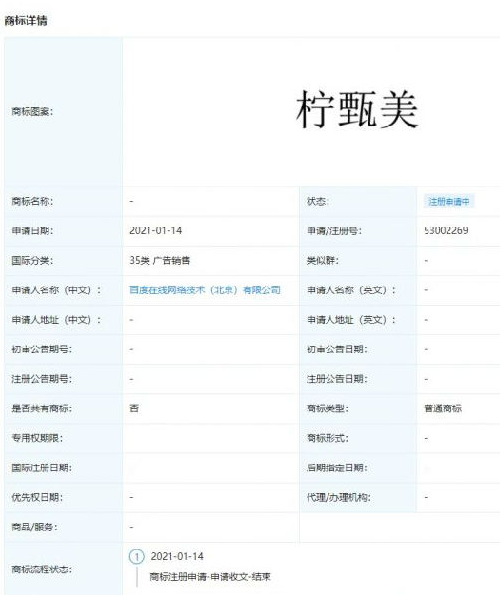Viewport: 500px width, 595px height.
Task: Select the 35类 广告销售 classification text
Action: pos(159,260)
